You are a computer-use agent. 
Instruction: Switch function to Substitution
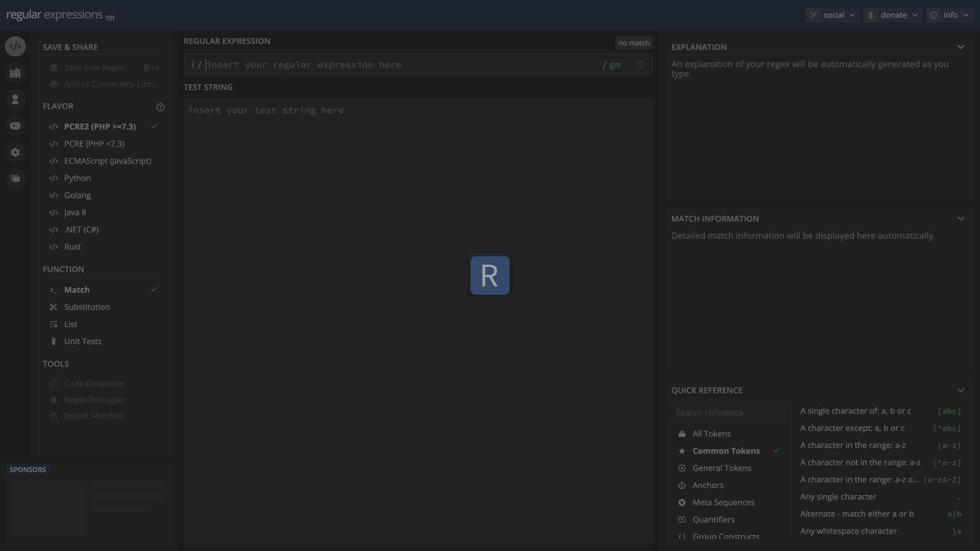coord(87,307)
